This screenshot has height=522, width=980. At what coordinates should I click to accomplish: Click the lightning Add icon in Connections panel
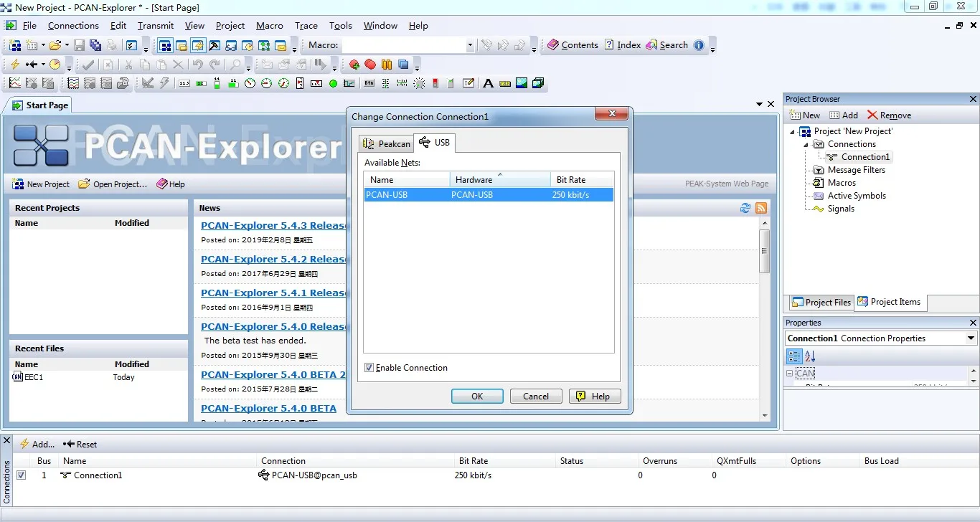click(x=24, y=444)
